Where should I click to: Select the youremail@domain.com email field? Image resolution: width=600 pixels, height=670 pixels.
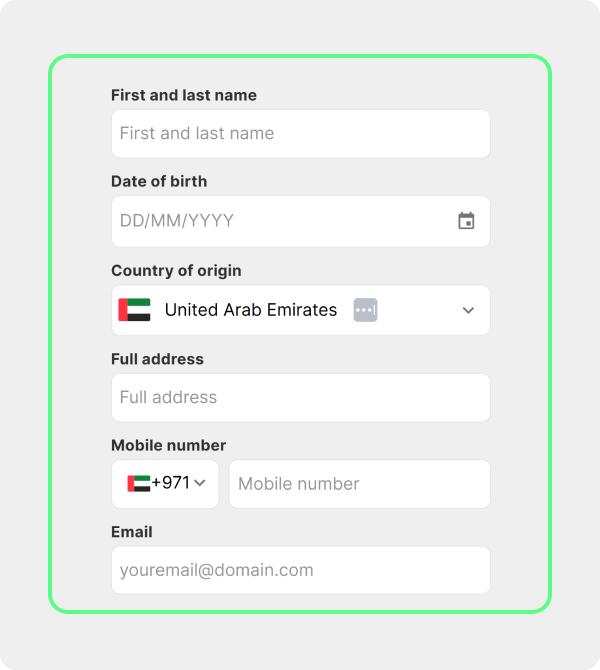click(x=300, y=570)
